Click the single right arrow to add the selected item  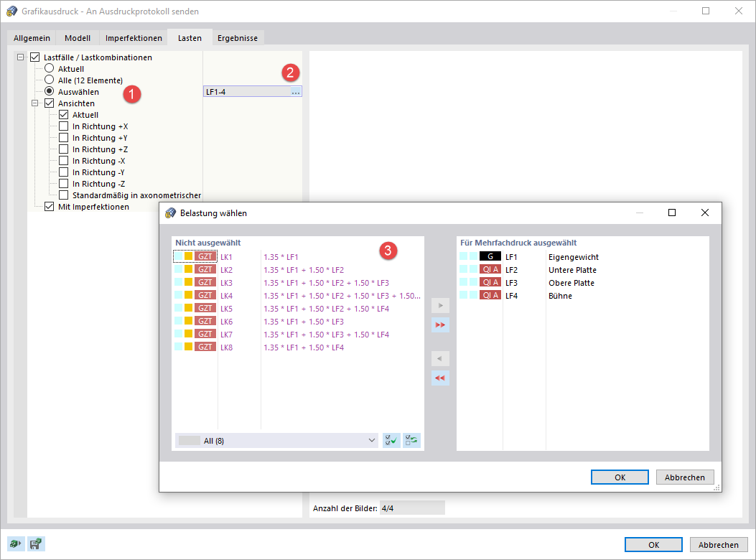(440, 305)
